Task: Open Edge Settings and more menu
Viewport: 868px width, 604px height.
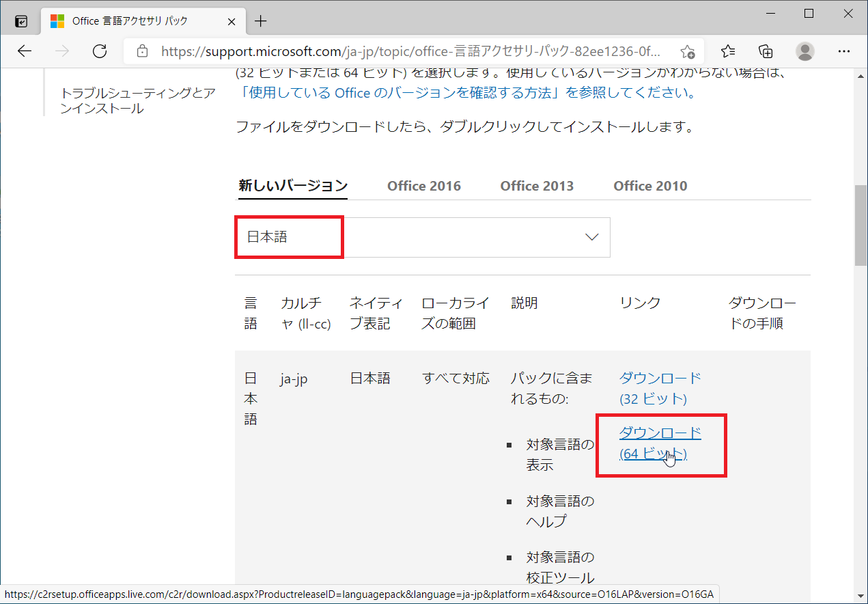Action: [x=844, y=51]
